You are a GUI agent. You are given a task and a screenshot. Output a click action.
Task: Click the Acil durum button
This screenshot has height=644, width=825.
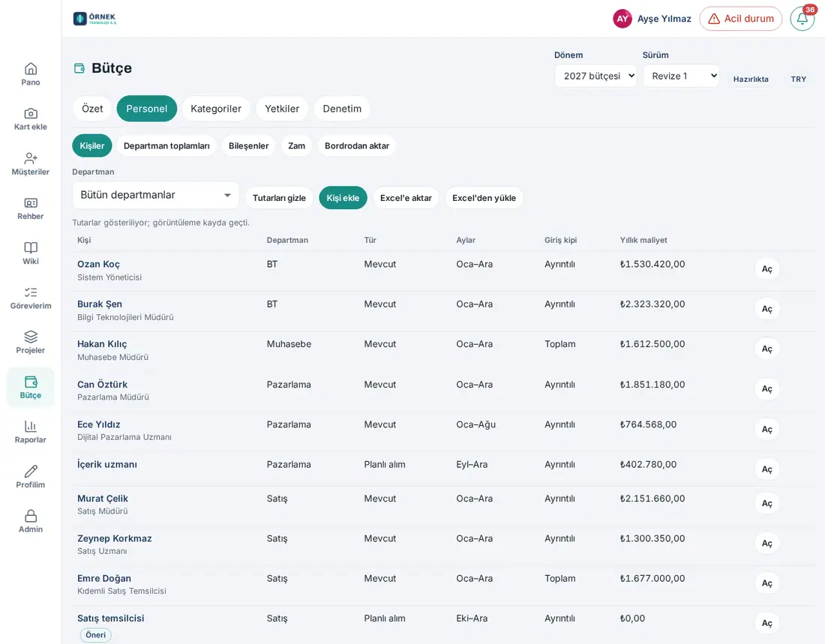740,19
